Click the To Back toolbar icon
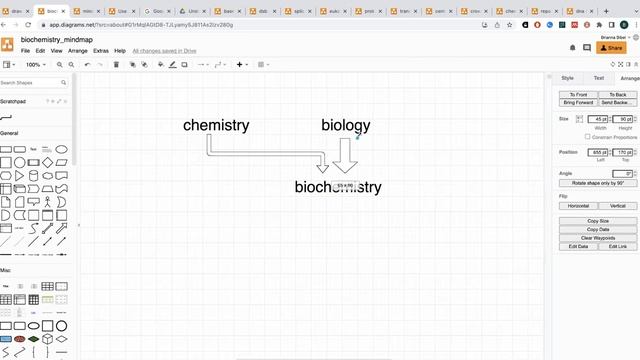The image size is (640, 360). pyautogui.click(x=144, y=64)
